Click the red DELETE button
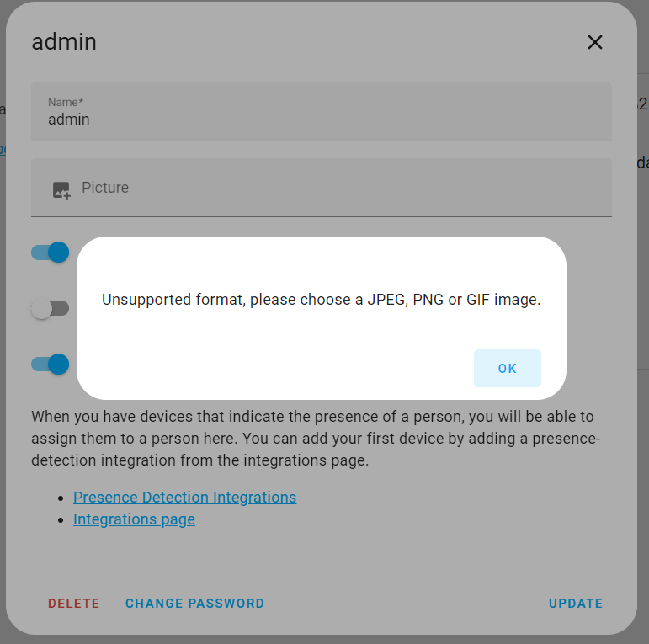Viewport: 649px width, 644px height. point(73,604)
